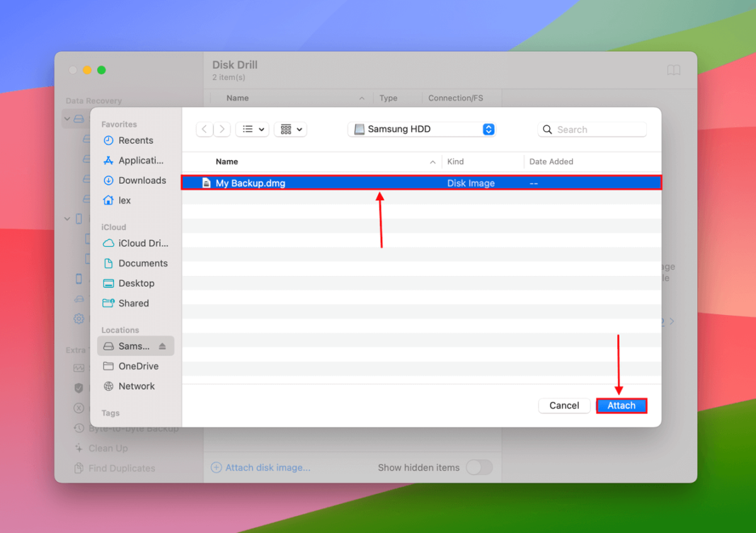Select Byte-to-byte Backup in Disk Drill sidebar
756x533 pixels.
pos(134,428)
